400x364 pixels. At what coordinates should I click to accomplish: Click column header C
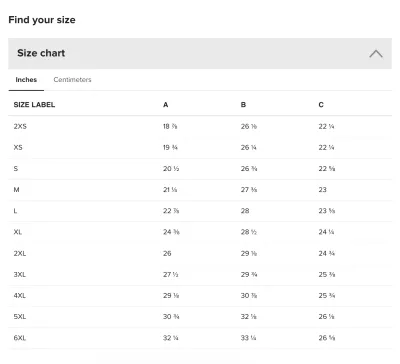coord(321,105)
